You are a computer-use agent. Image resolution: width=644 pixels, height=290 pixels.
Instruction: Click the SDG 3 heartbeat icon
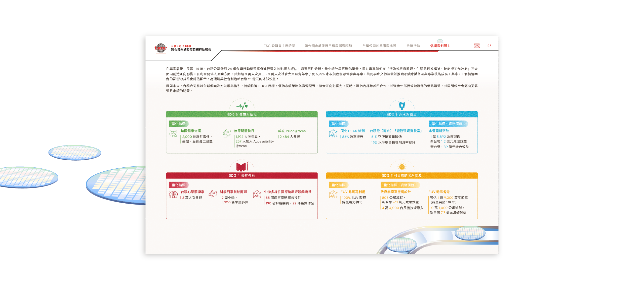pyautogui.click(x=242, y=106)
